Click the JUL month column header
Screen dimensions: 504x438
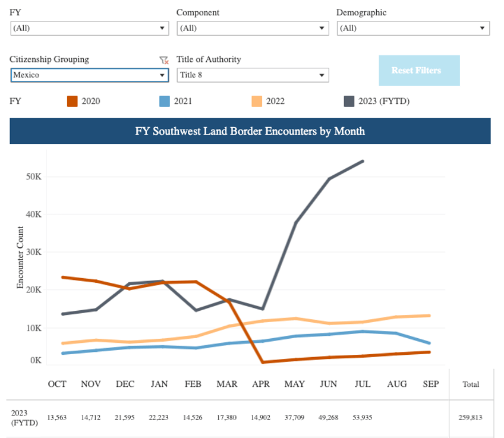pyautogui.click(x=363, y=384)
